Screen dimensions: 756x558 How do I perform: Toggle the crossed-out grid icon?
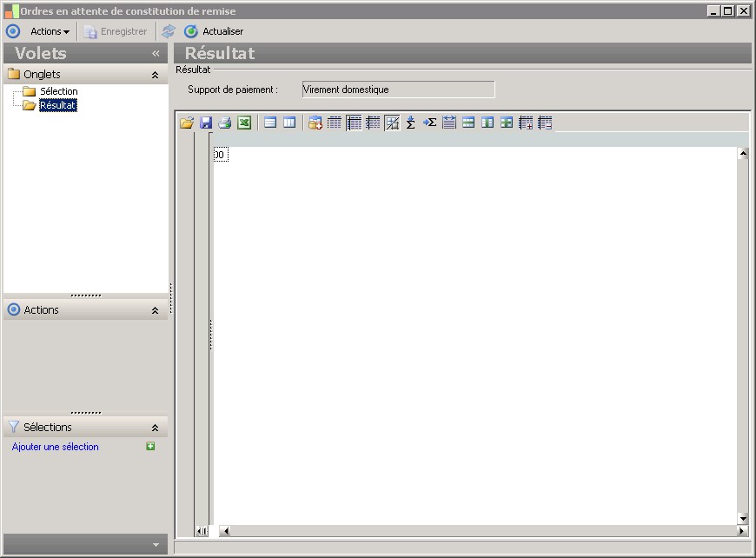[392, 123]
